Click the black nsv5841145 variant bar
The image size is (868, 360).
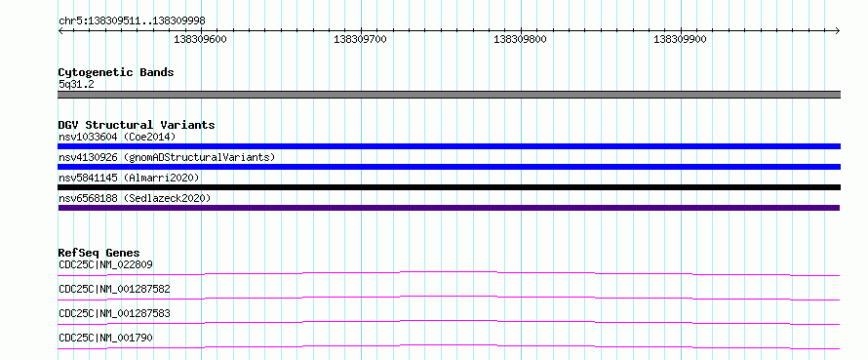(449, 187)
